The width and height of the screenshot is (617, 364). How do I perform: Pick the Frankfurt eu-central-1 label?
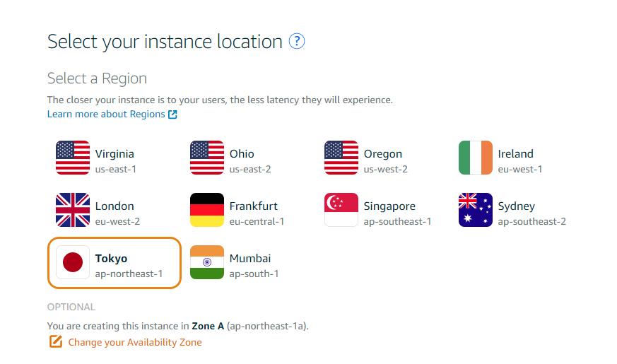tap(257, 213)
